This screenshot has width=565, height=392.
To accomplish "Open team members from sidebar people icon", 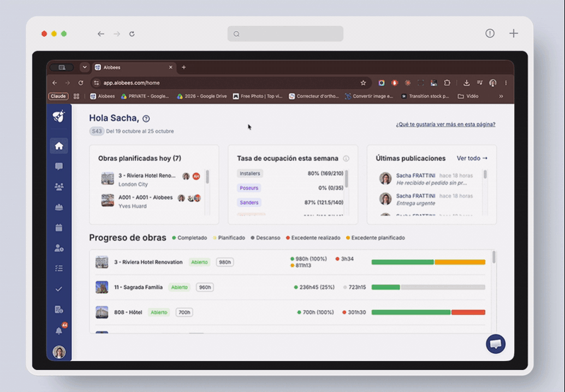I will [x=59, y=186].
